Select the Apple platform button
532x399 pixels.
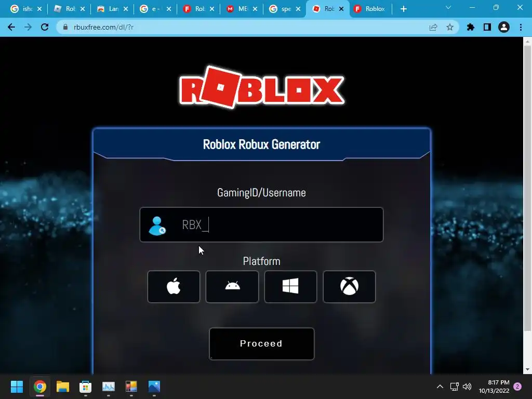tap(174, 287)
